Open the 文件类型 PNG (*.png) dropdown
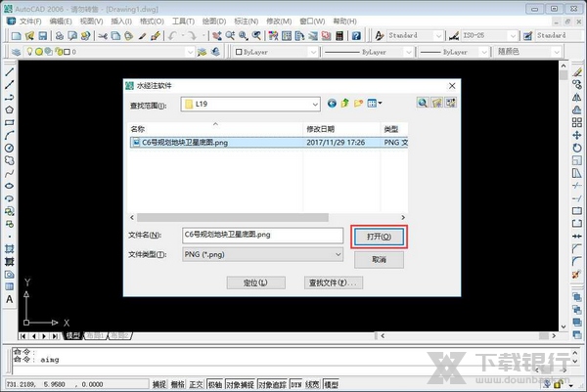 338,254
